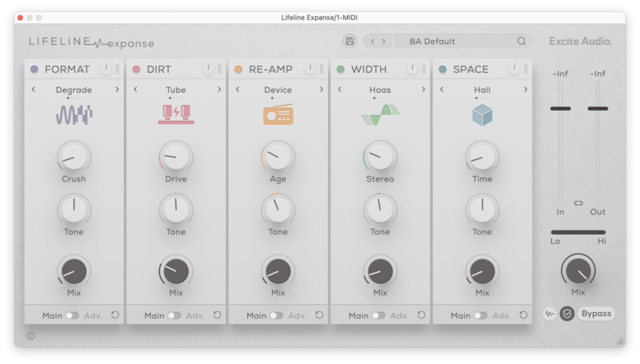Go to next RE-AMP mode after Device
The image size is (640, 364).
[x=322, y=90]
